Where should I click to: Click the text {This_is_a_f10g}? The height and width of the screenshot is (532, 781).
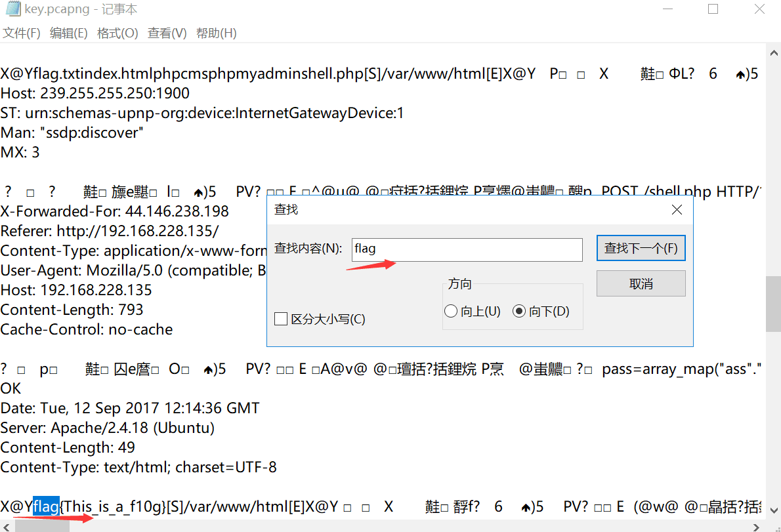[113, 506]
